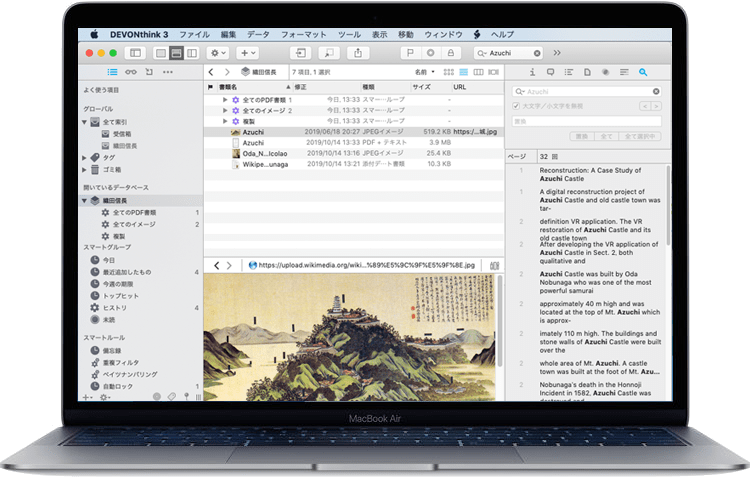750x485 pixels.
Task: Go back in the item list navigation
Action: tap(211, 72)
